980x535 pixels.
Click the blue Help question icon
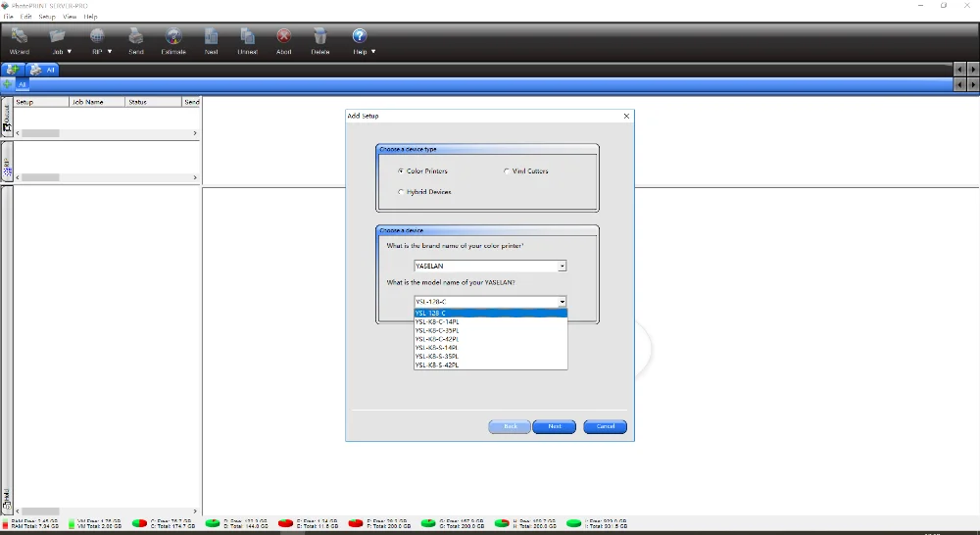(x=359, y=36)
